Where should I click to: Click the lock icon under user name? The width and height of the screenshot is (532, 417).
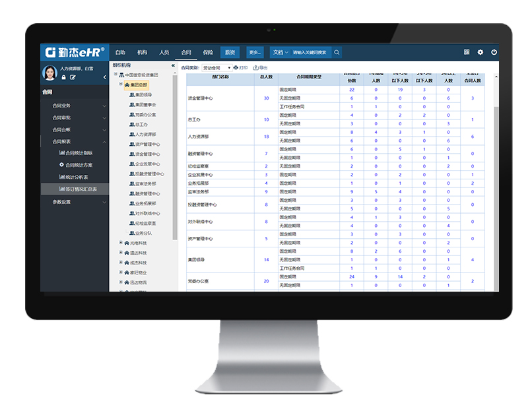pos(63,77)
